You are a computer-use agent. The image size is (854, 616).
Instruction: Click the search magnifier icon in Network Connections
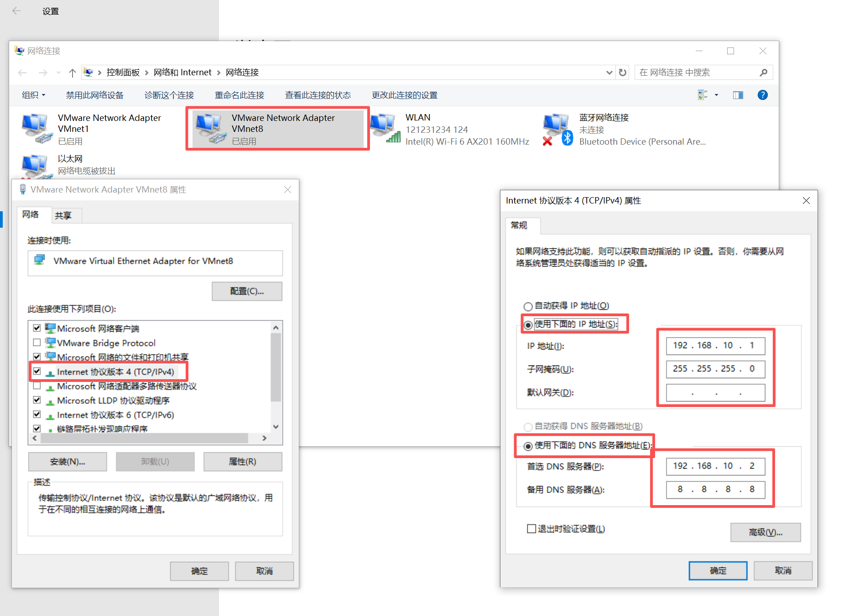point(764,73)
